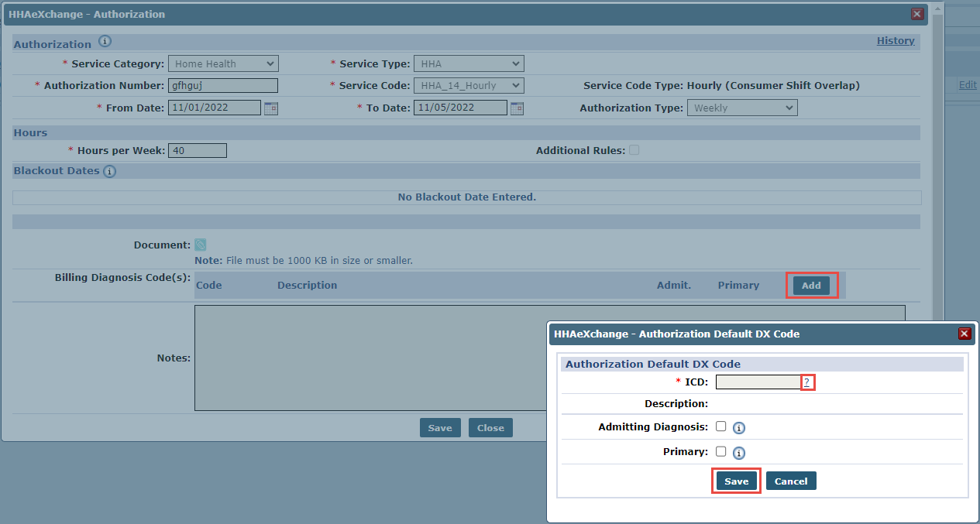Click the file size Note text
This screenshot has height=524, width=980.
point(304,261)
